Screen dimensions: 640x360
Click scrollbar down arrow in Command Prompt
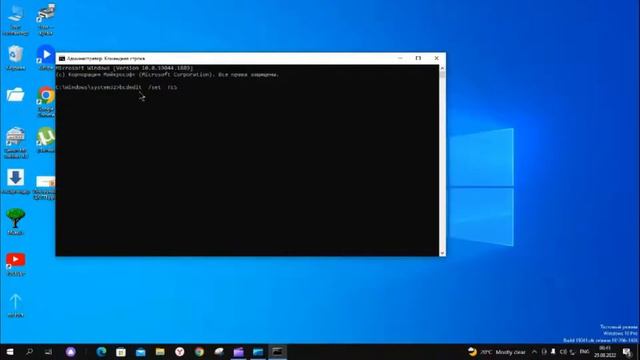pyautogui.click(x=442, y=253)
